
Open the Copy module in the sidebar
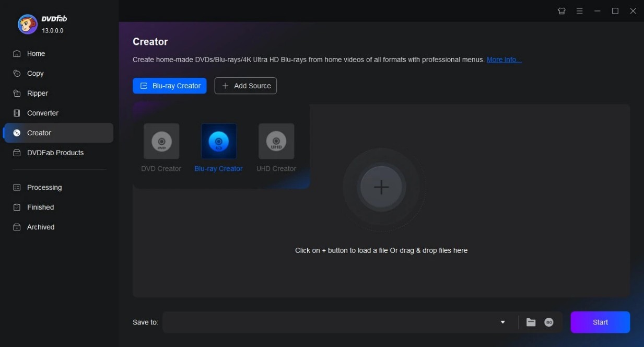click(35, 73)
